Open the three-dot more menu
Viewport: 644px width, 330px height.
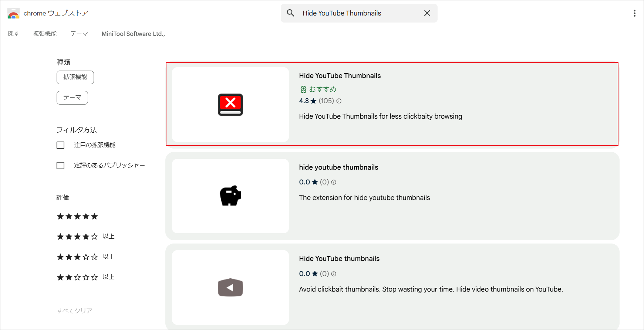(x=634, y=13)
